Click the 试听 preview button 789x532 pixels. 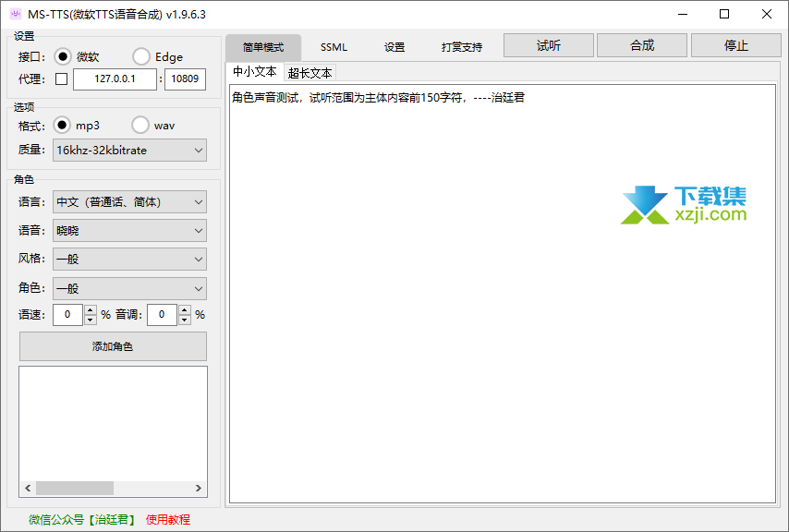(x=549, y=46)
